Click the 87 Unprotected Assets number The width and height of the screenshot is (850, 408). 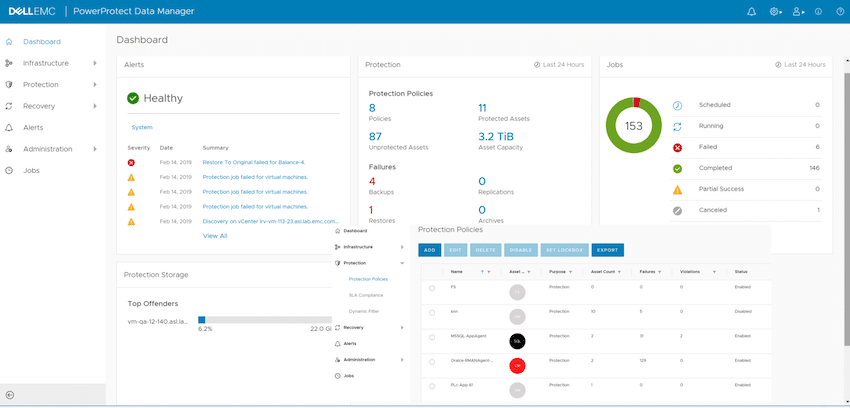coord(376,137)
